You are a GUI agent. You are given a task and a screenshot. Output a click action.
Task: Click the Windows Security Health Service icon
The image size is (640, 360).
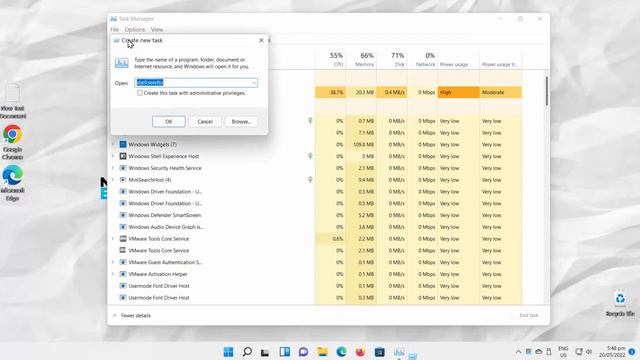pyautogui.click(x=123, y=168)
